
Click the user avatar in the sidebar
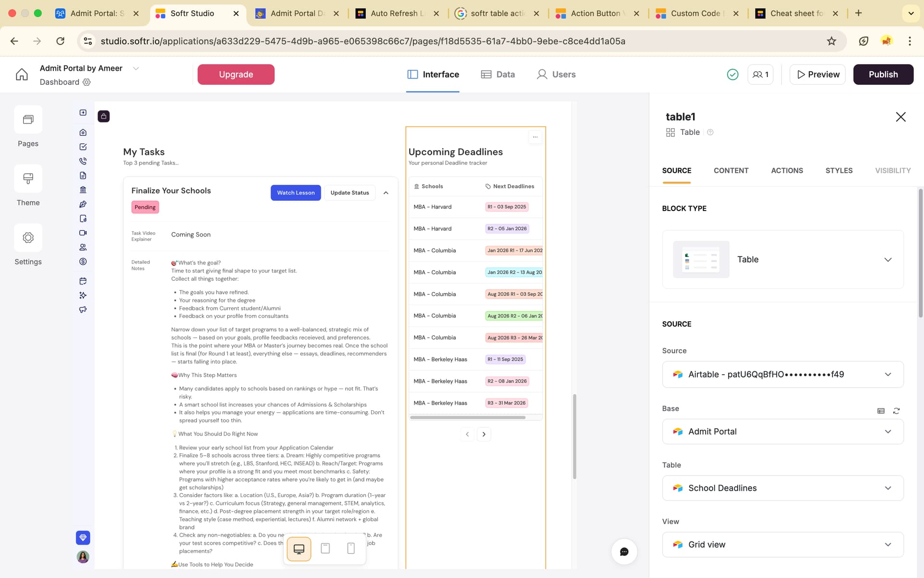83,557
